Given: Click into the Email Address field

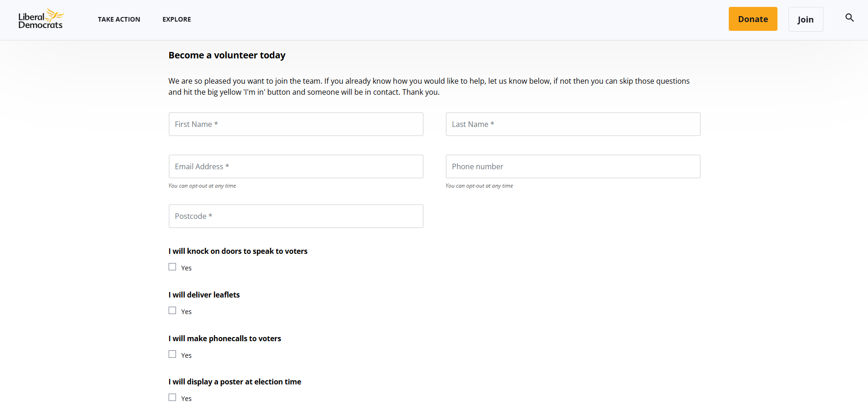Looking at the screenshot, I should click(x=295, y=166).
